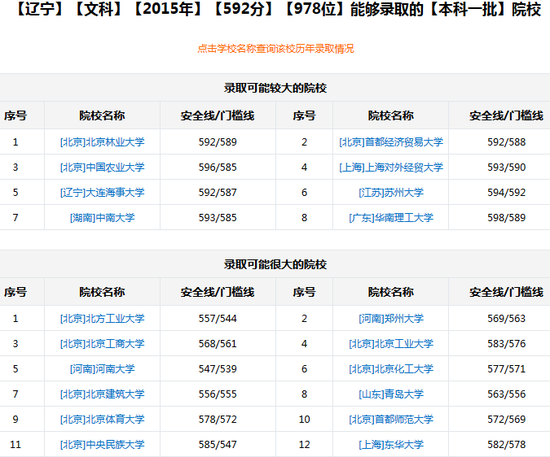Click the orange hint 点击学校名称查询该校历年录取情况
Image resolution: width=550 pixels, height=457 pixels.
(276, 48)
